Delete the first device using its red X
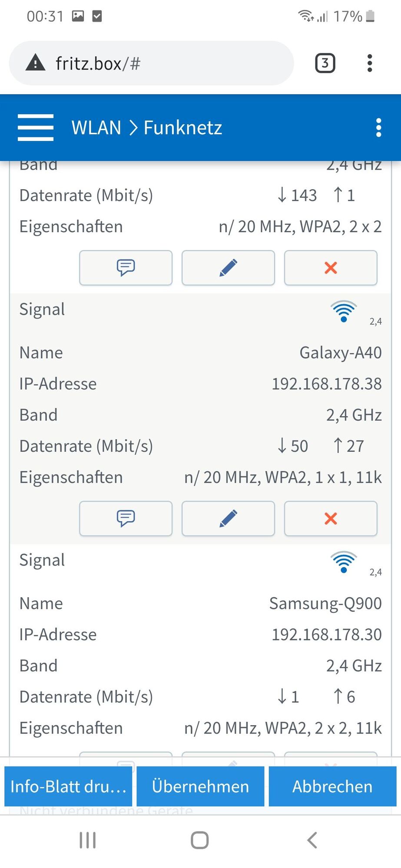Image resolution: width=401 pixels, height=868 pixels. 331,268
